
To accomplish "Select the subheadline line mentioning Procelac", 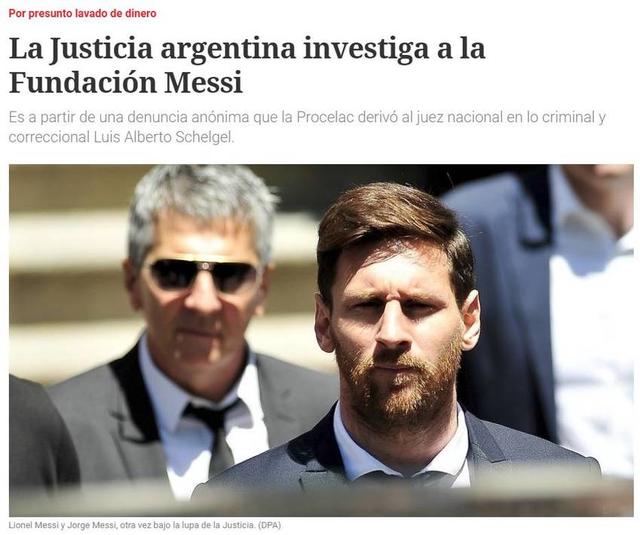I will 307,118.
